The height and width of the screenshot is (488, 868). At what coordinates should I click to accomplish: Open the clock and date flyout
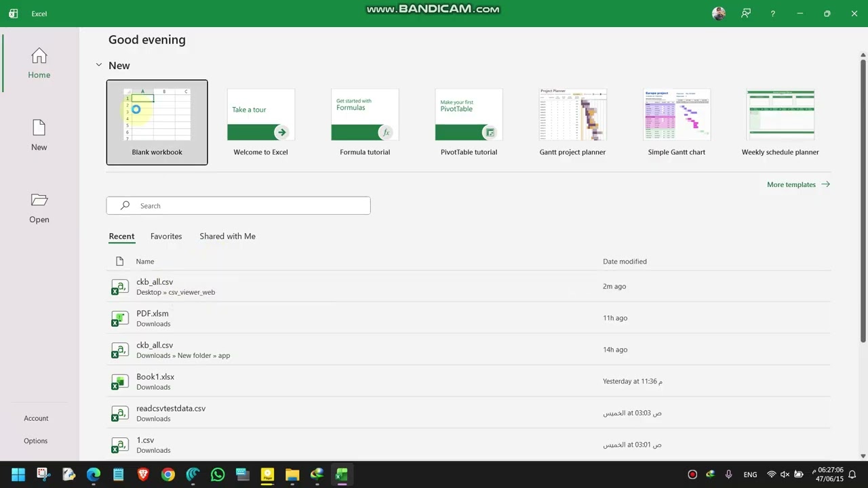tap(829, 474)
